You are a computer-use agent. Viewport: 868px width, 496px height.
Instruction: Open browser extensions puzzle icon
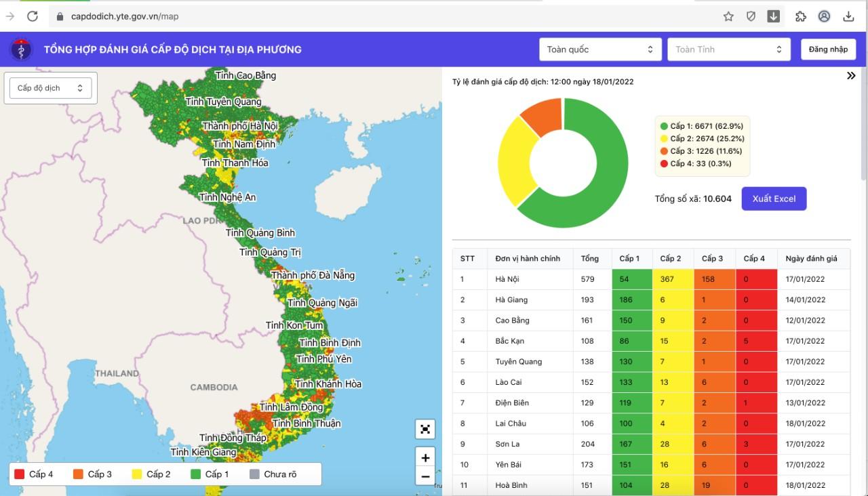click(x=800, y=16)
